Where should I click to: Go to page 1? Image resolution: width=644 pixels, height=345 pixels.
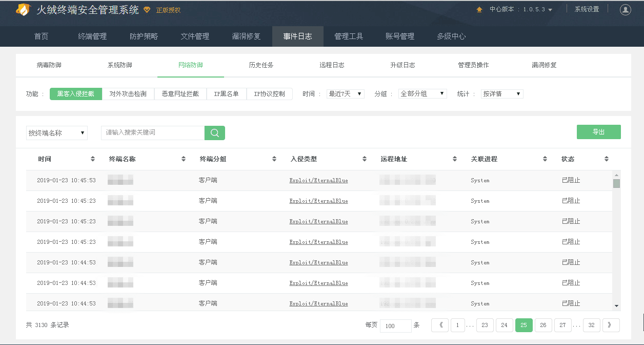point(458,325)
